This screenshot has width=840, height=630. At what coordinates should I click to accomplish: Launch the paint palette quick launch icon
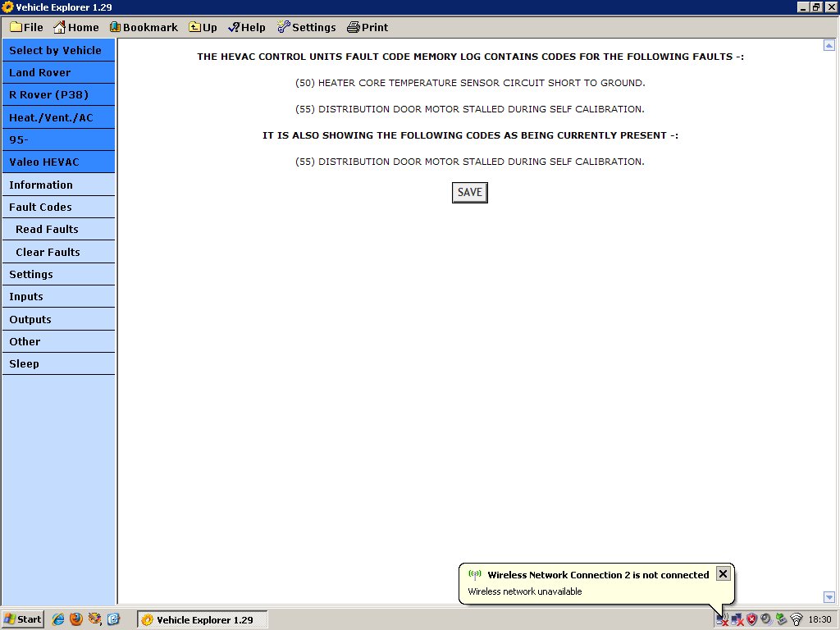click(x=95, y=619)
